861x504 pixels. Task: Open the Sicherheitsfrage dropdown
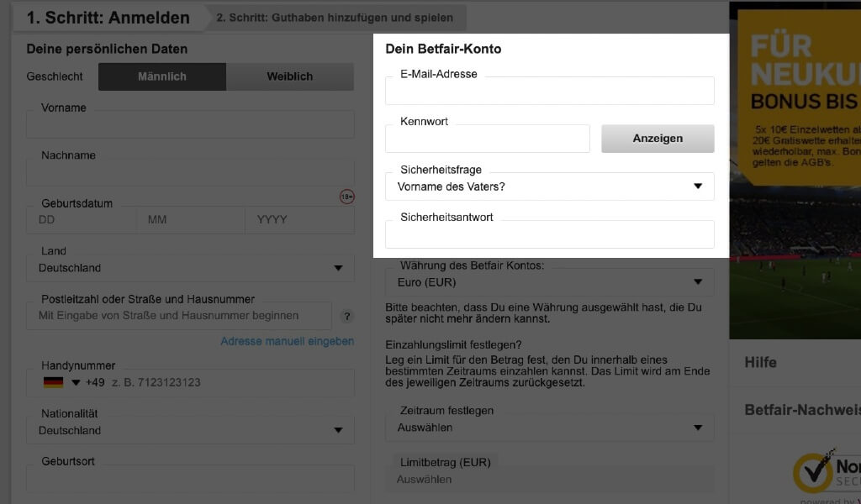[550, 186]
